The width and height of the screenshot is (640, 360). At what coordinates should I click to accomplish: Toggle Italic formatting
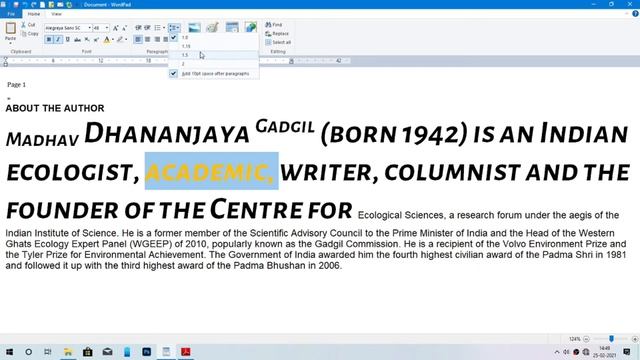coord(58,39)
